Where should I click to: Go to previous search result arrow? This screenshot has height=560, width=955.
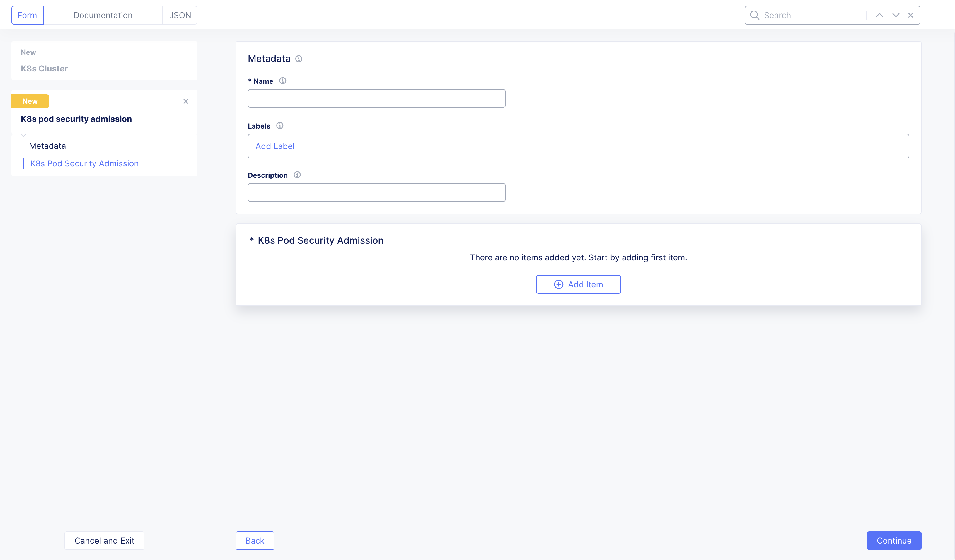pos(880,15)
